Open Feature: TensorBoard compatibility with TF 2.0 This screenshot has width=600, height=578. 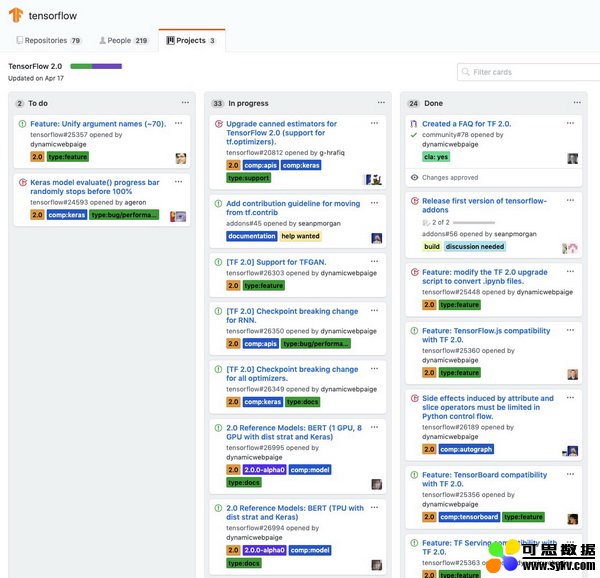[484, 479]
